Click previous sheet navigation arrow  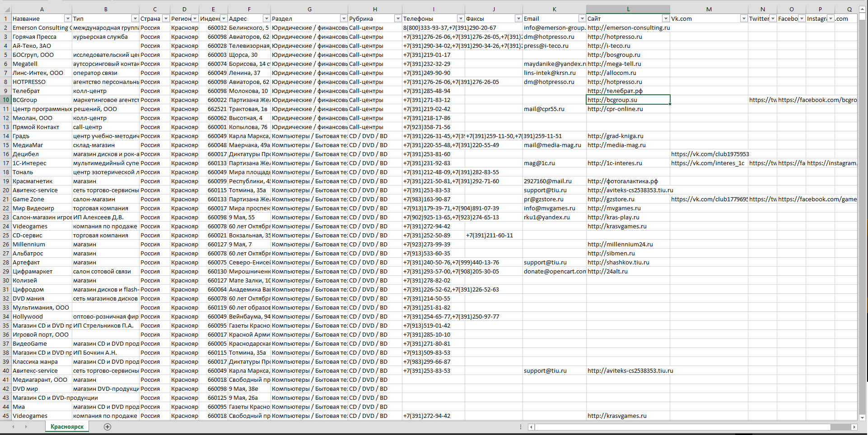click(x=13, y=427)
